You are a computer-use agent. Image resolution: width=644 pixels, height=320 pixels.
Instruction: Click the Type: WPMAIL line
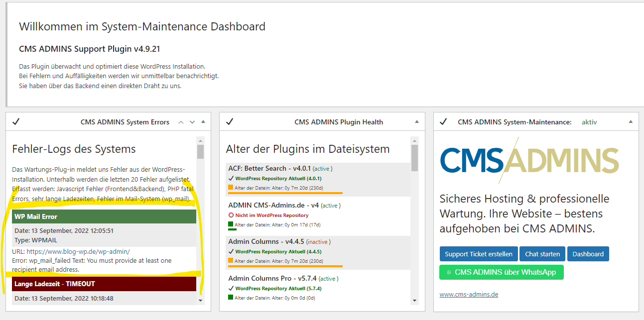point(36,240)
